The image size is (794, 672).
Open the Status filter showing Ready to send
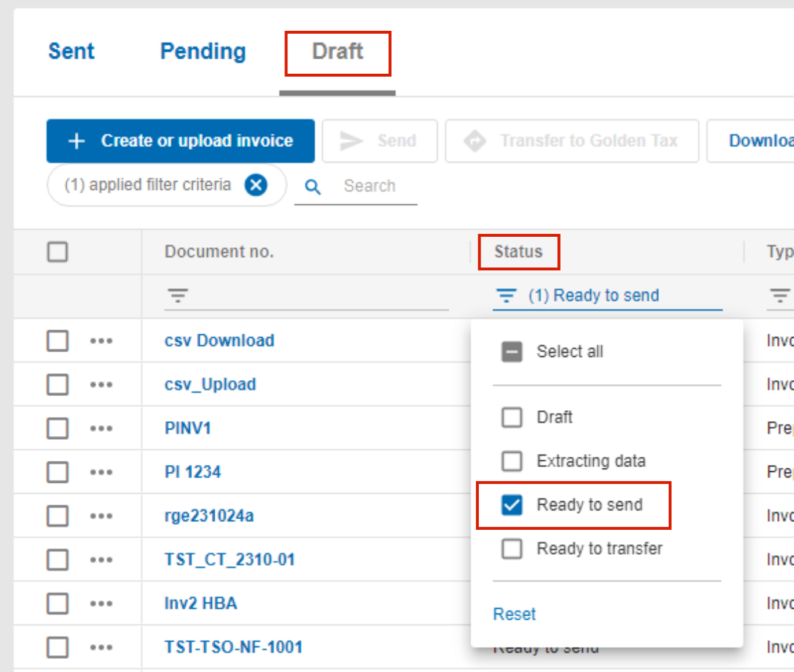point(608,295)
